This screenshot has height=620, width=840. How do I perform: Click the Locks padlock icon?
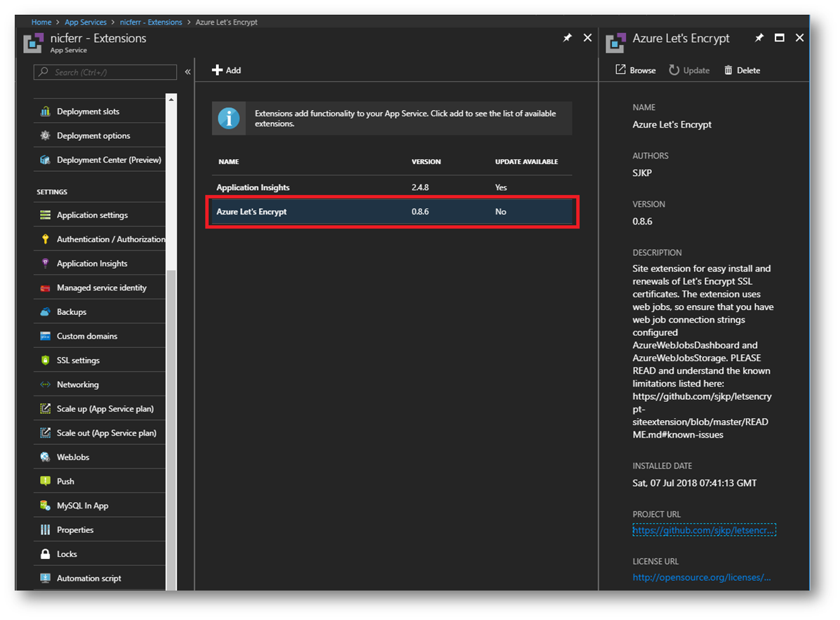(46, 553)
